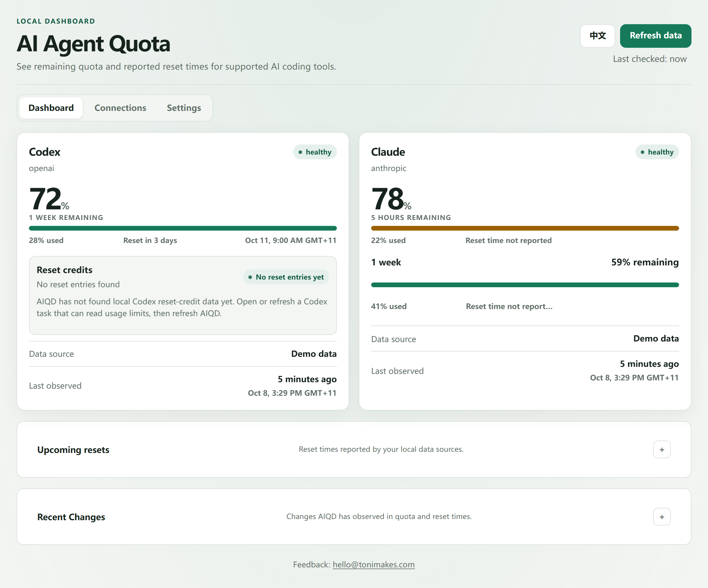Click the 72% remaining value
Image resolution: width=708 pixels, height=588 pixels.
point(49,198)
